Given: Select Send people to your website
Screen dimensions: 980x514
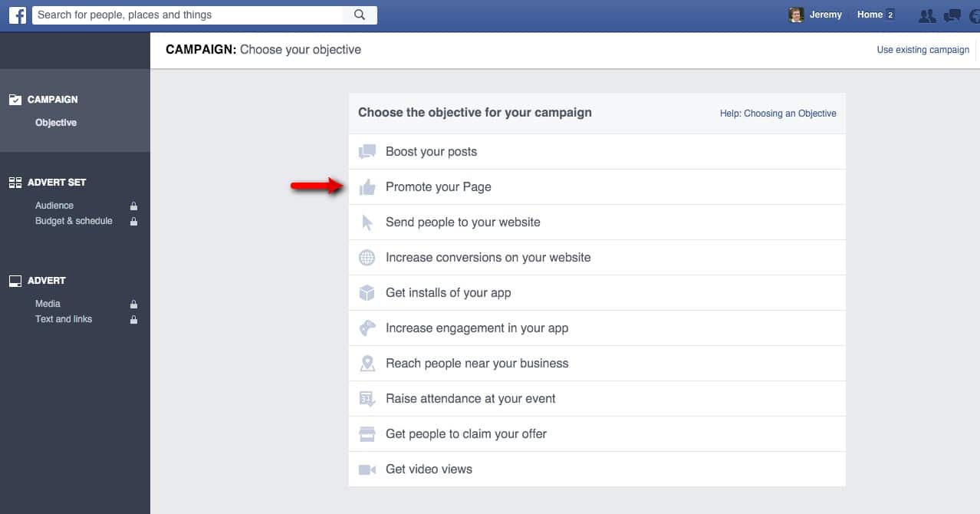Looking at the screenshot, I should 462,222.
